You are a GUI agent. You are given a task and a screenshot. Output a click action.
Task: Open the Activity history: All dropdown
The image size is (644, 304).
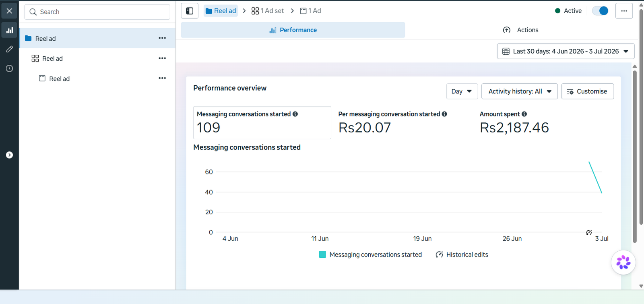(x=520, y=91)
